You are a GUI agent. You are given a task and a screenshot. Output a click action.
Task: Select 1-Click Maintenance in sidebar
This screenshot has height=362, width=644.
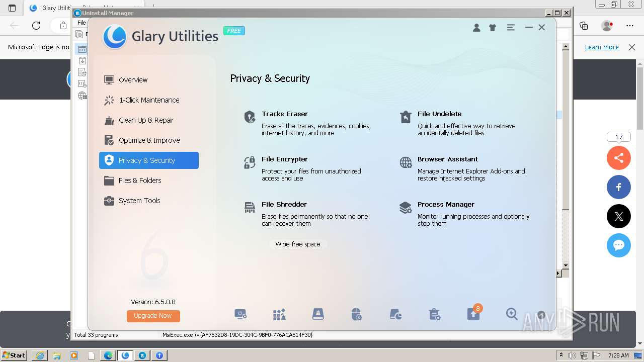point(149,100)
